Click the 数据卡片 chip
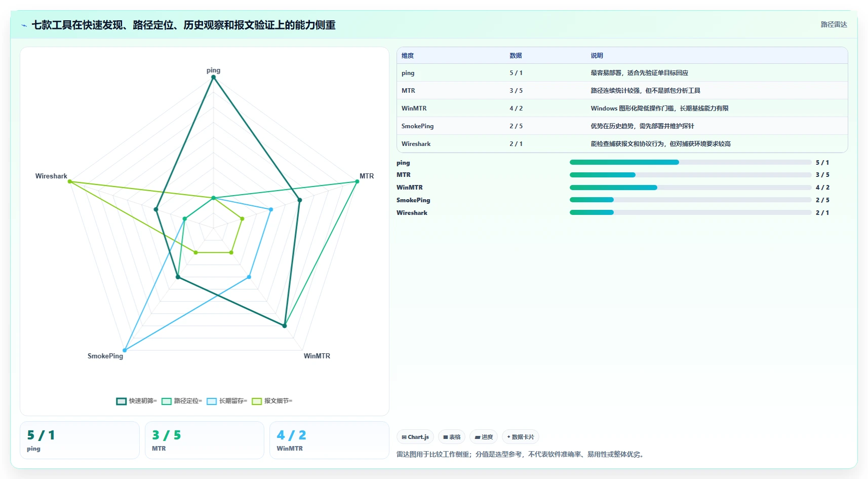 pyautogui.click(x=520, y=437)
